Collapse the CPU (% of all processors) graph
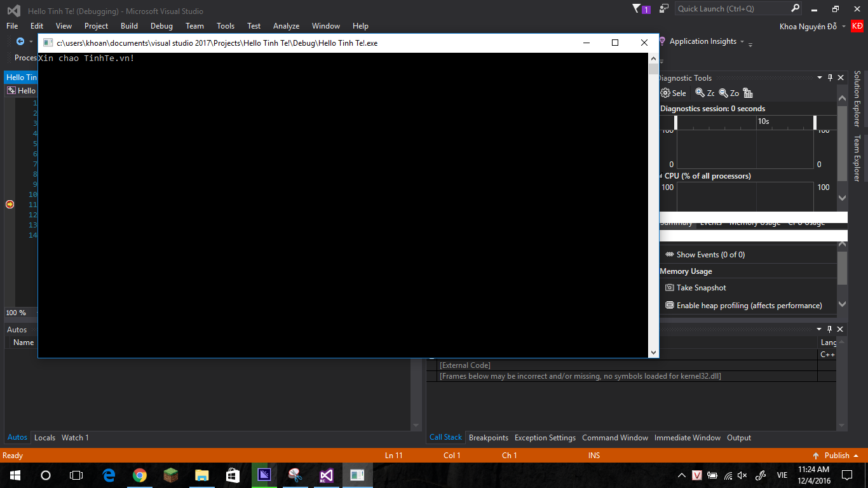Screen dimensions: 868x488 pyautogui.click(x=661, y=176)
